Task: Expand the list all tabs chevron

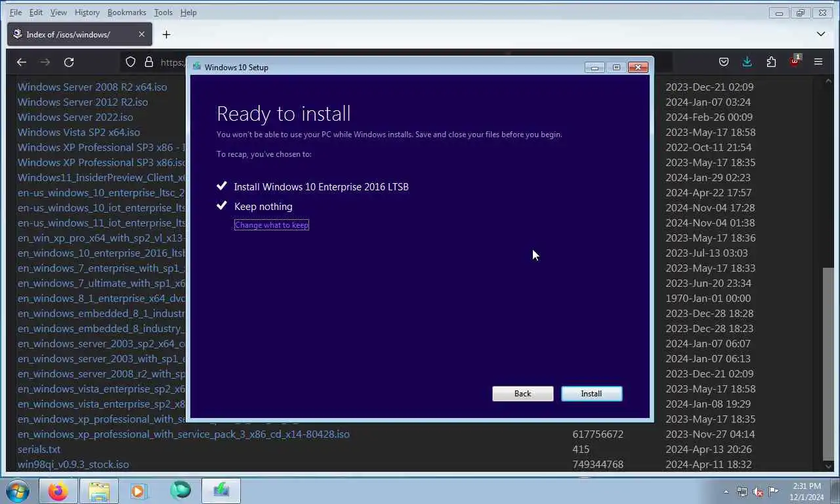Action: [x=821, y=34]
